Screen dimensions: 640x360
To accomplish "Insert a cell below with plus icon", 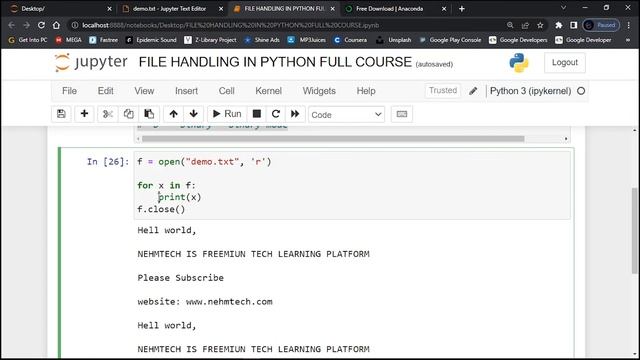I will tap(84, 114).
